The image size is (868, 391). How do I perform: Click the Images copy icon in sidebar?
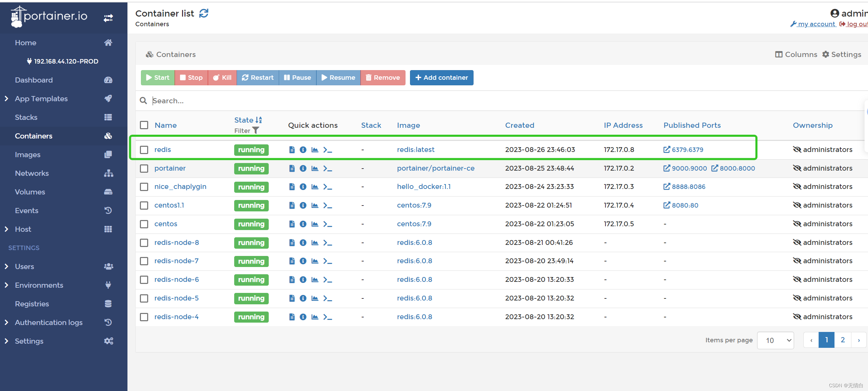[x=108, y=154]
